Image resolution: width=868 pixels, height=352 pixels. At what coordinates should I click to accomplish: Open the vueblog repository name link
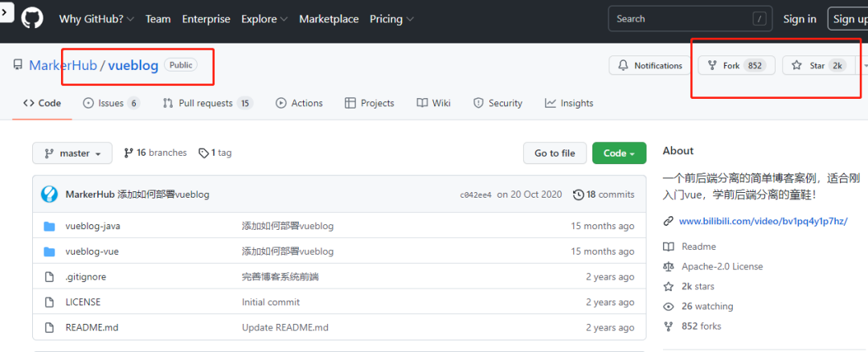133,65
